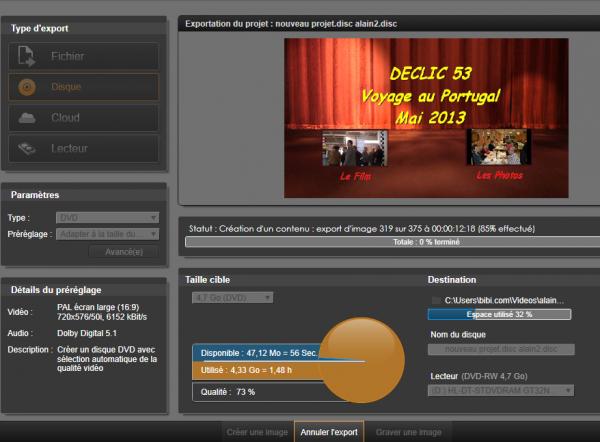Click the Fichier file export icon
The height and width of the screenshot is (442, 600).
pos(26,56)
